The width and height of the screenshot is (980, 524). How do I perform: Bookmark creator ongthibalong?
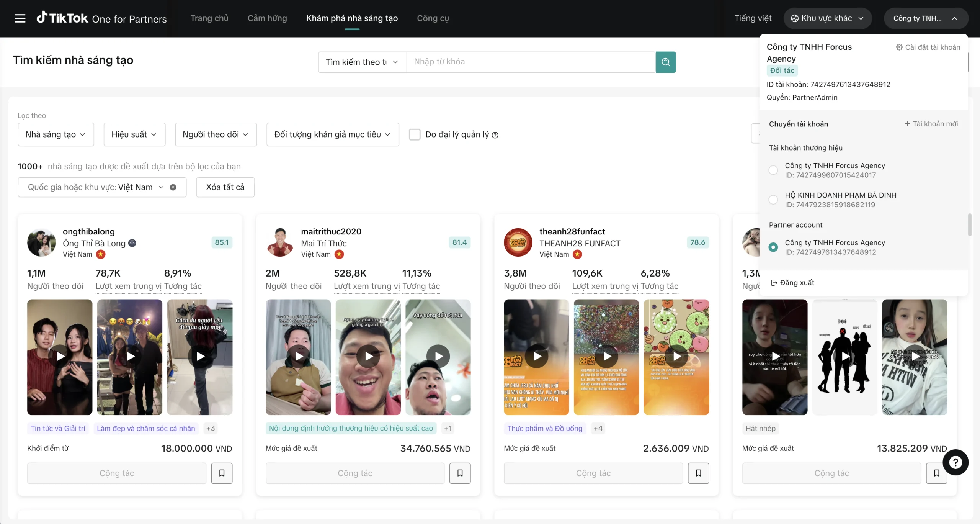click(x=222, y=473)
